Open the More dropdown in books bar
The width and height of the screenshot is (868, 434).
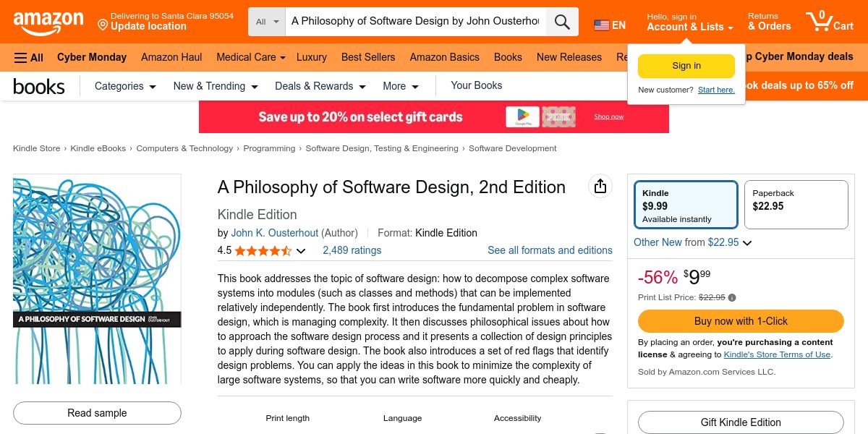401,86
